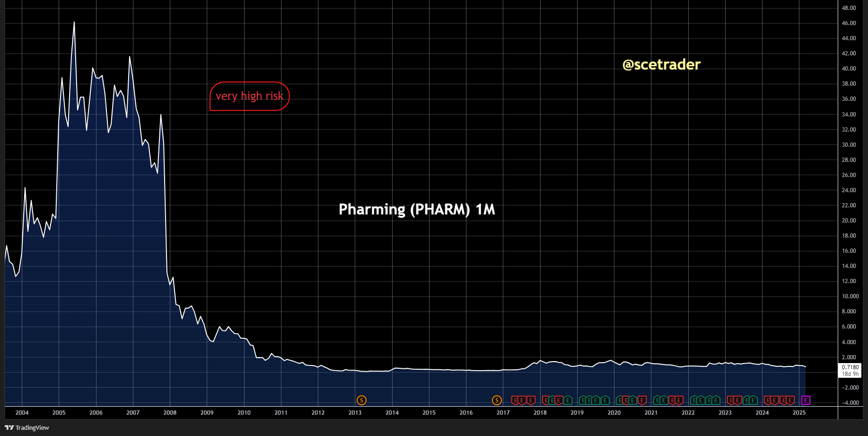The image size is (868, 436).
Task: Select the '@scetrader' text annotation
Action: tap(661, 64)
